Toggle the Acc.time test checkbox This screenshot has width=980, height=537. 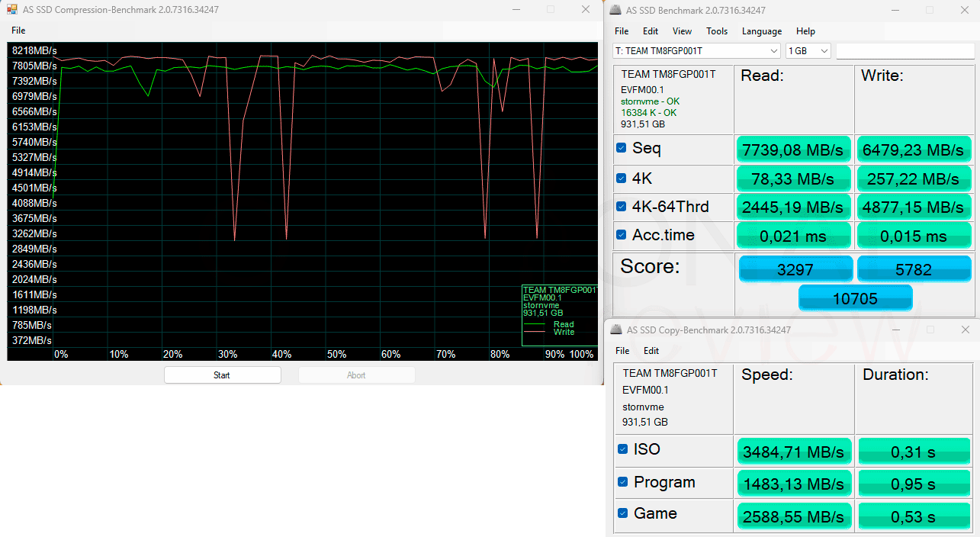coord(622,235)
